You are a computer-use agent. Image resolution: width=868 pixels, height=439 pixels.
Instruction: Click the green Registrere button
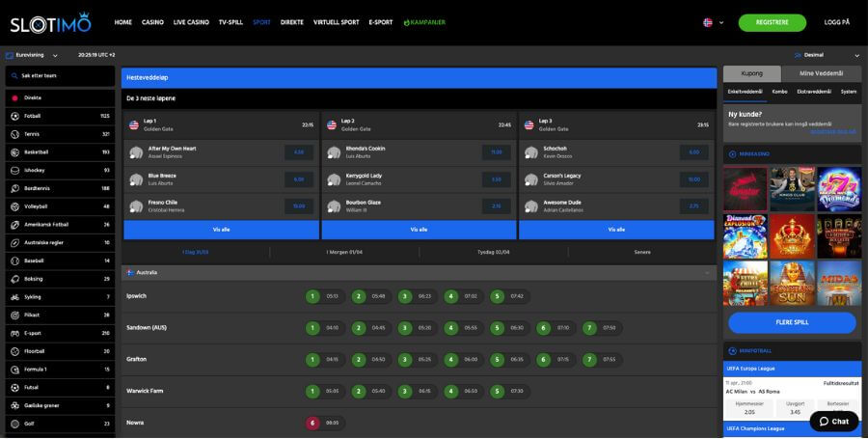773,23
